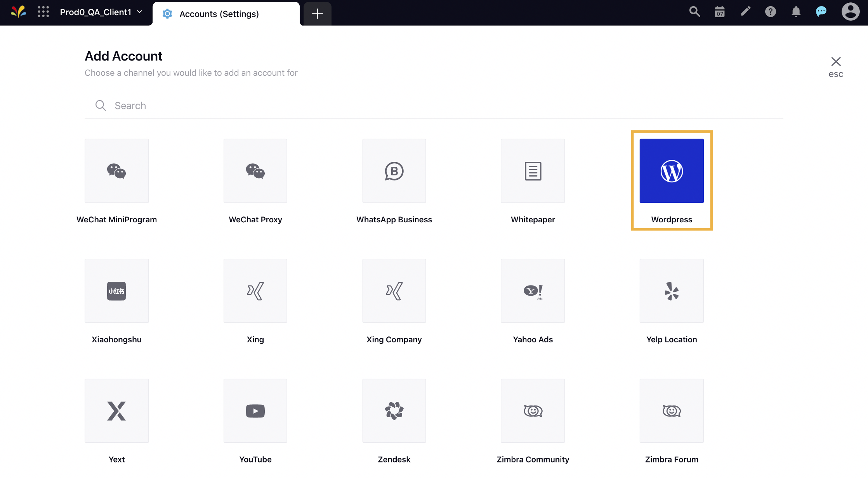Viewport: 868px width, 478px height.
Task: Click the Xing label text
Action: [x=255, y=339]
